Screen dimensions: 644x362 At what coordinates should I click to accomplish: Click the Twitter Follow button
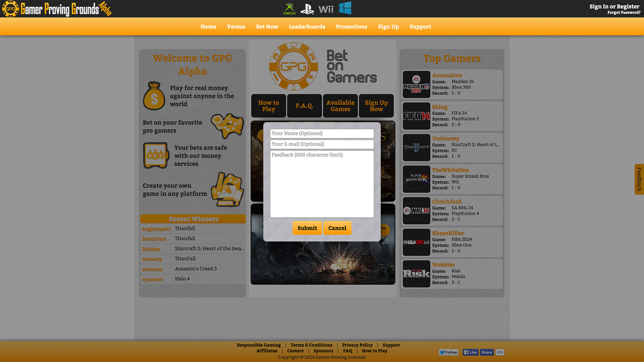(448, 352)
